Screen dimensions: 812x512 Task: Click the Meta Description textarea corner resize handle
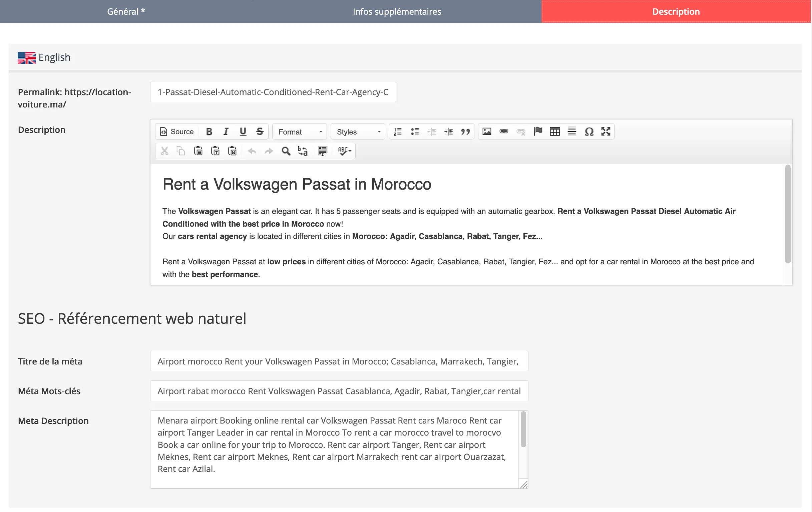(x=524, y=484)
